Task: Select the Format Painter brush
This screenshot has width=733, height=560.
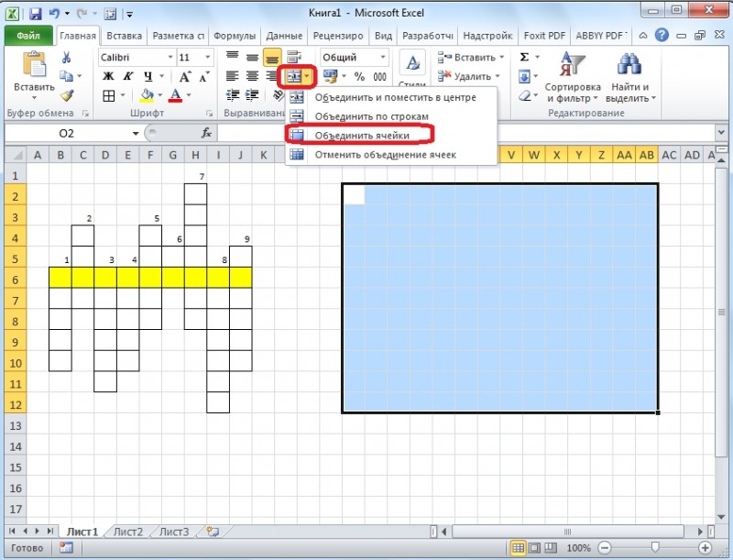Action: (67, 95)
